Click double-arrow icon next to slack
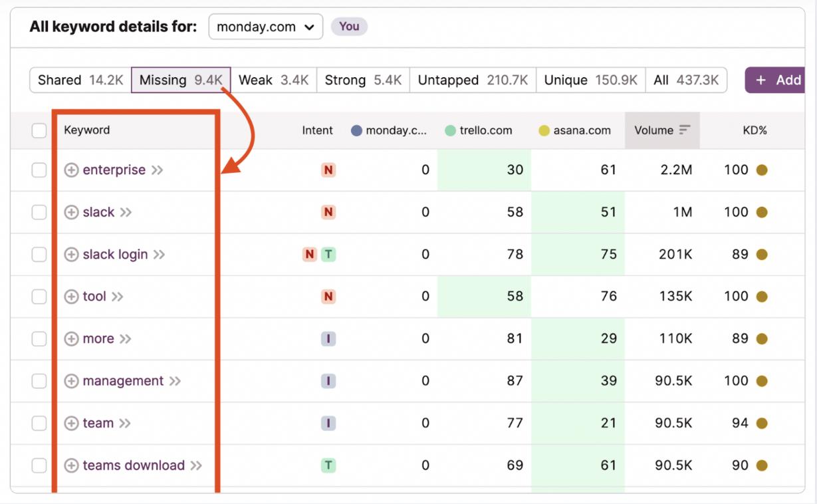This screenshot has width=817, height=504. [x=126, y=212]
